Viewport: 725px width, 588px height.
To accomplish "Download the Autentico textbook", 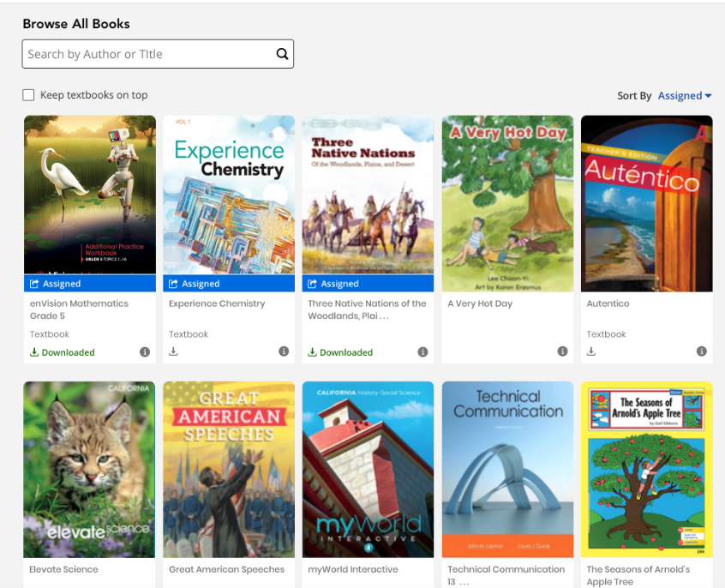I will [591, 352].
